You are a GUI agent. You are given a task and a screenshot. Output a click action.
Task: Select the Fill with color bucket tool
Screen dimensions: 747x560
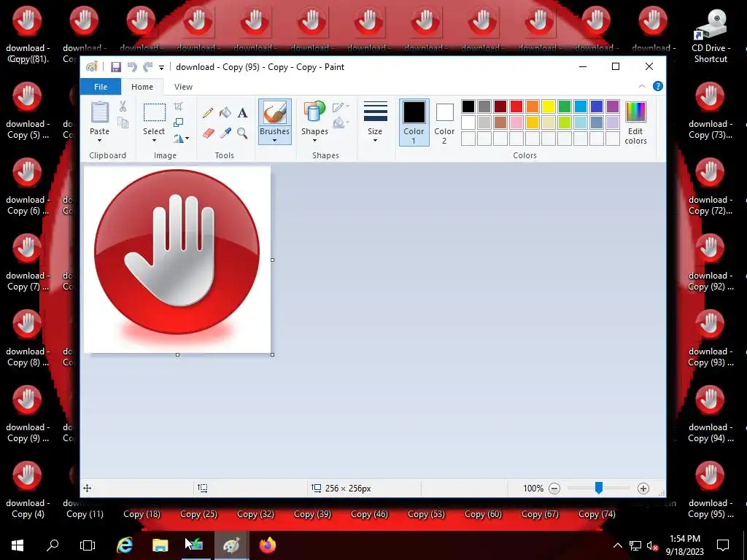pyautogui.click(x=225, y=113)
